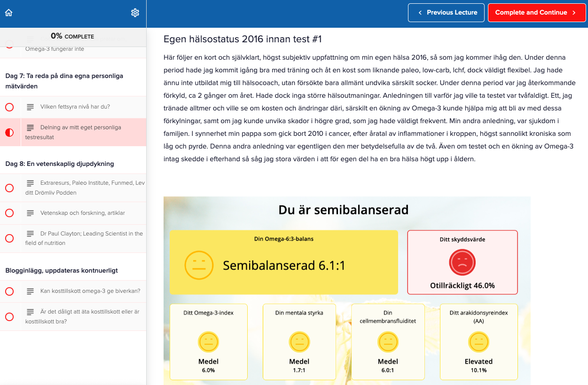Click 'Medel 1.7:1' value in mentala styrka

tap(299, 365)
